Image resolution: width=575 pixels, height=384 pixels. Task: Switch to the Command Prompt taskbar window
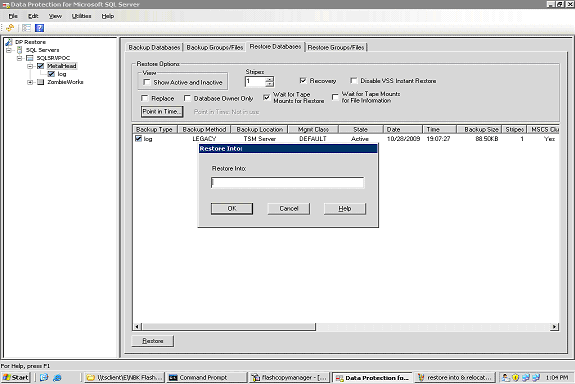pos(207,377)
